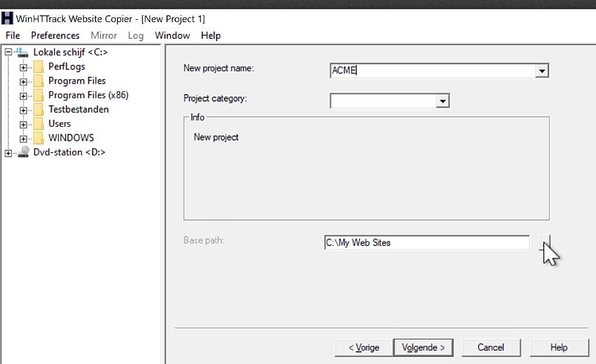
Task: Click the Help button at bottom right
Action: pos(559,348)
